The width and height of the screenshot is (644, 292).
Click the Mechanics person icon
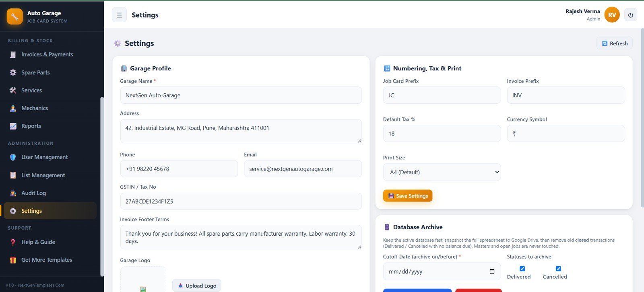[13, 108]
